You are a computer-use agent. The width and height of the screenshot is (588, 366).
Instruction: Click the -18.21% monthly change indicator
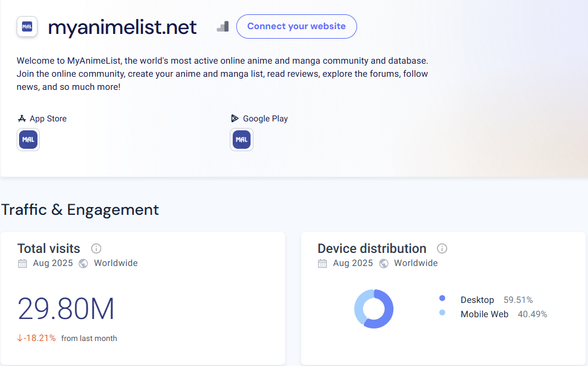(x=36, y=338)
